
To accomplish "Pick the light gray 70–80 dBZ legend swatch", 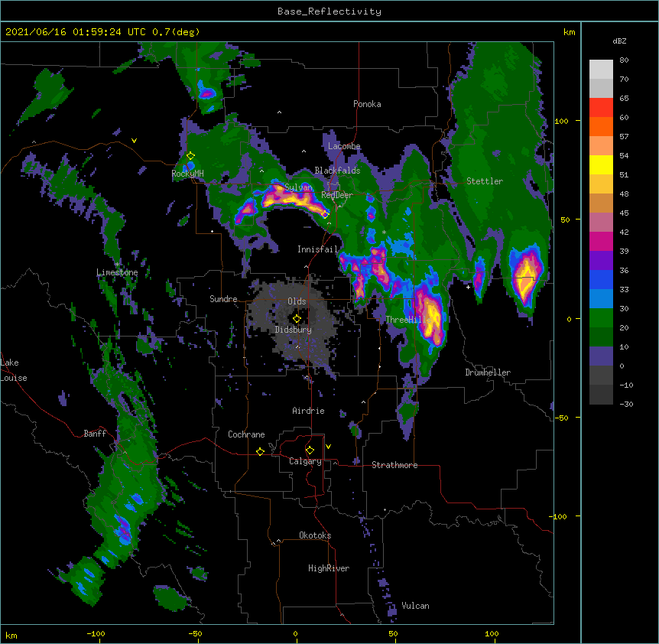I will tap(601, 70).
